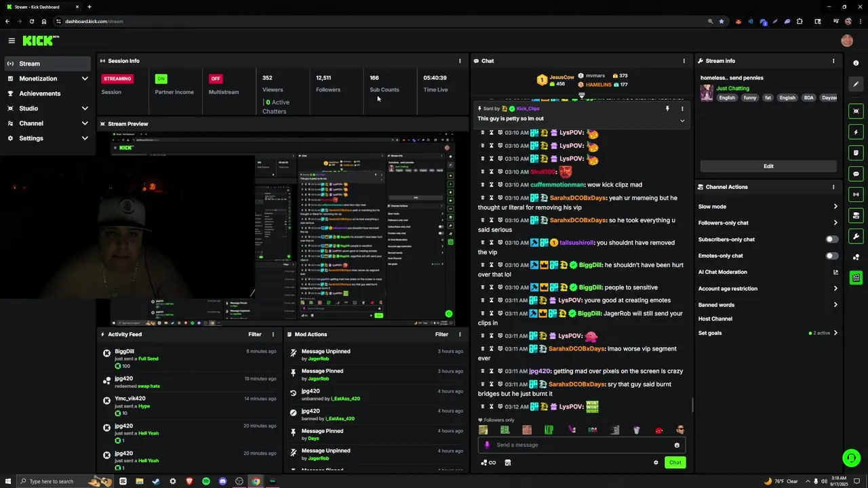This screenshot has height=488, width=868.
Task: Open chat settings gear icon
Action: [656, 463]
